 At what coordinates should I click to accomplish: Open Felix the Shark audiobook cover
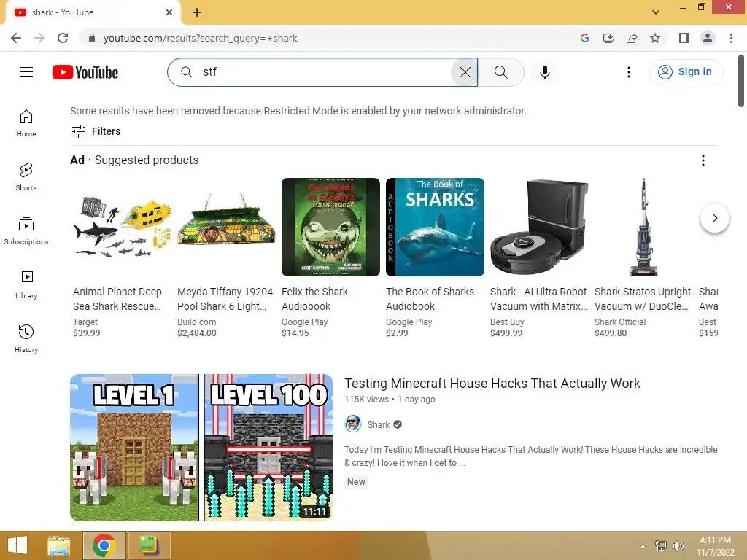point(330,227)
